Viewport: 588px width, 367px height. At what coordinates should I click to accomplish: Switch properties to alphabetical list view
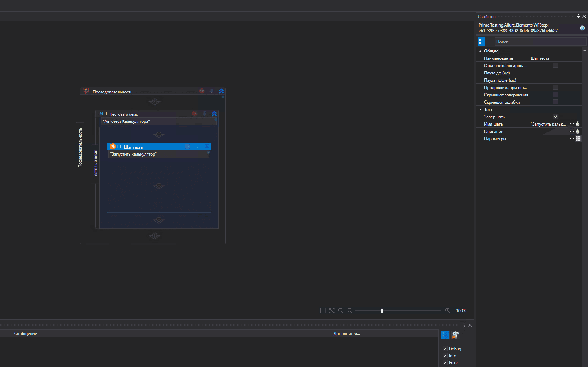pos(489,42)
